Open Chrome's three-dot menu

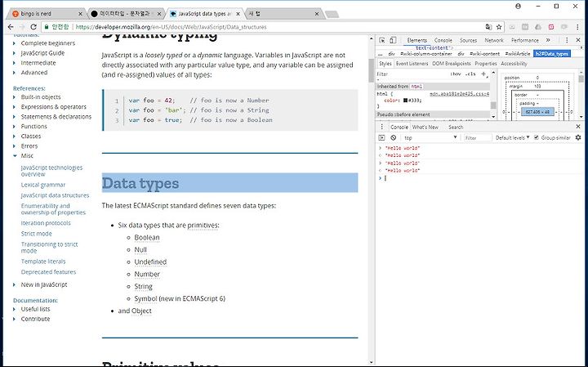coord(578,27)
